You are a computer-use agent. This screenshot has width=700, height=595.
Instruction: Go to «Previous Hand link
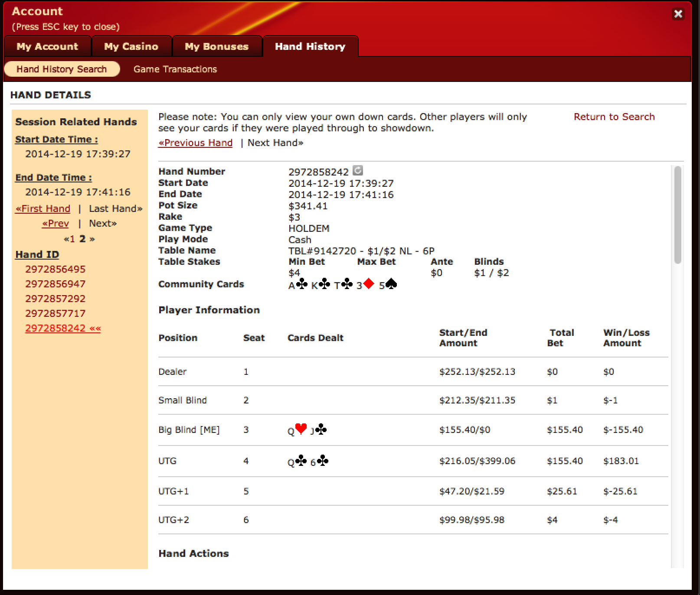point(195,143)
